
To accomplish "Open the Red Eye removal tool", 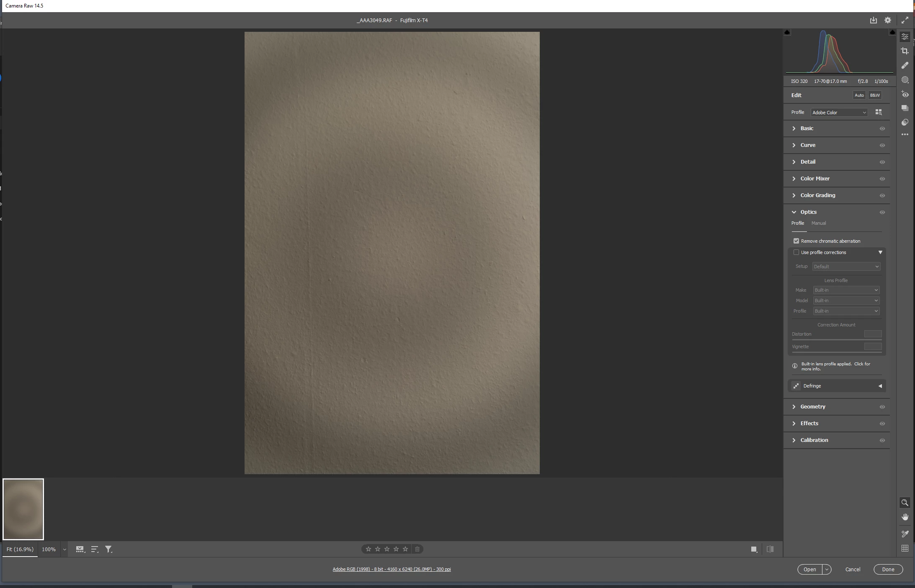I will (x=905, y=95).
